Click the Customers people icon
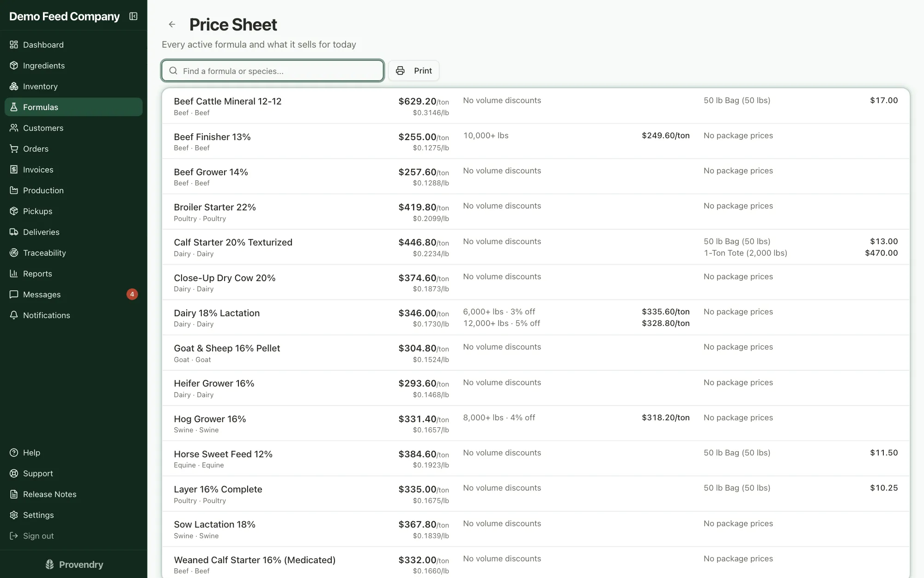The image size is (924, 578). pos(14,128)
